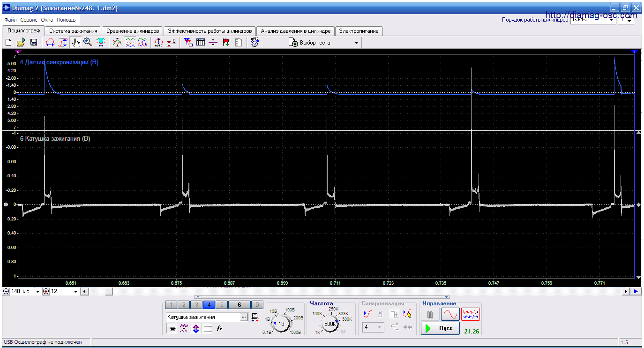Click the vertical invert arrows icon
Image resolution: width=644 pixels, height=348 pixels.
(x=196, y=329)
